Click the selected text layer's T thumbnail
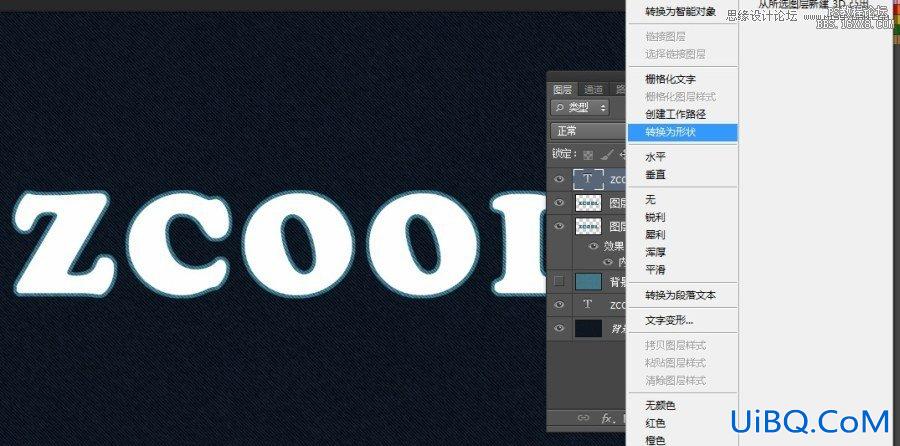 [x=588, y=179]
